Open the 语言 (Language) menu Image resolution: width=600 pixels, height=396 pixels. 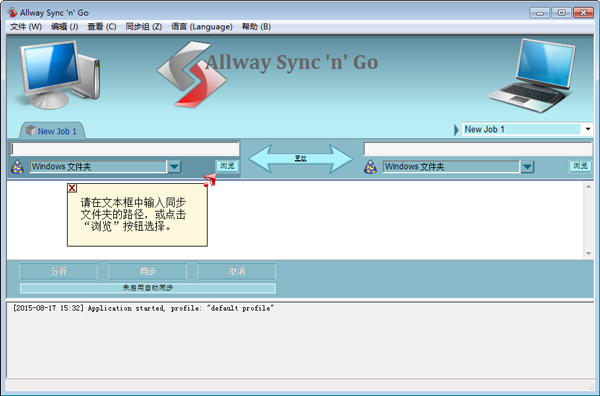coord(202,27)
